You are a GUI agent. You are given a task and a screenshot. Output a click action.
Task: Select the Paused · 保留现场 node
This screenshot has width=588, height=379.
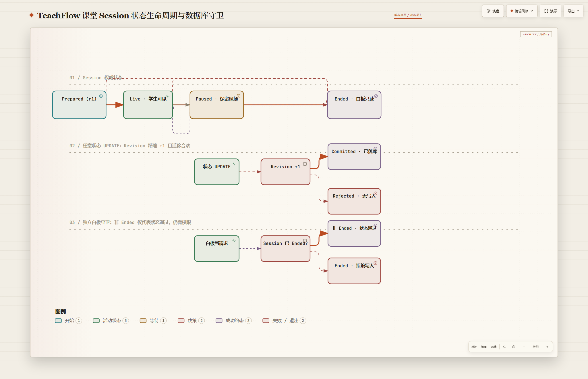pyautogui.click(x=217, y=105)
